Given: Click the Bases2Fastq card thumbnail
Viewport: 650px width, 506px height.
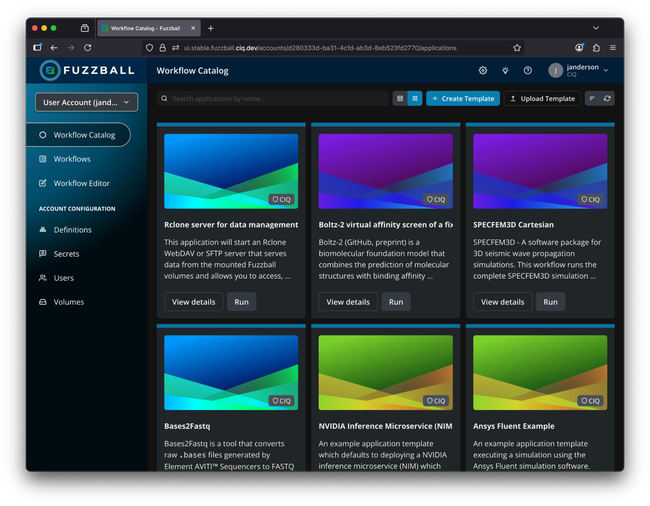Looking at the screenshot, I should (x=231, y=373).
